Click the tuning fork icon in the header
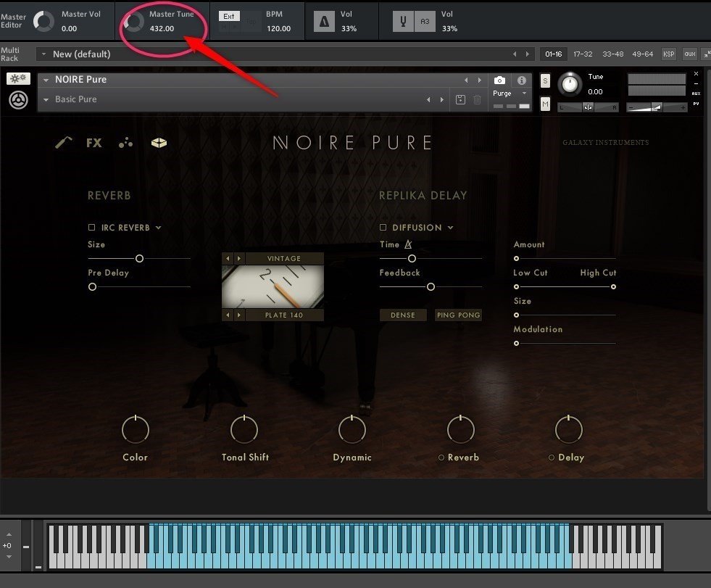This screenshot has height=588, width=711. [x=403, y=21]
